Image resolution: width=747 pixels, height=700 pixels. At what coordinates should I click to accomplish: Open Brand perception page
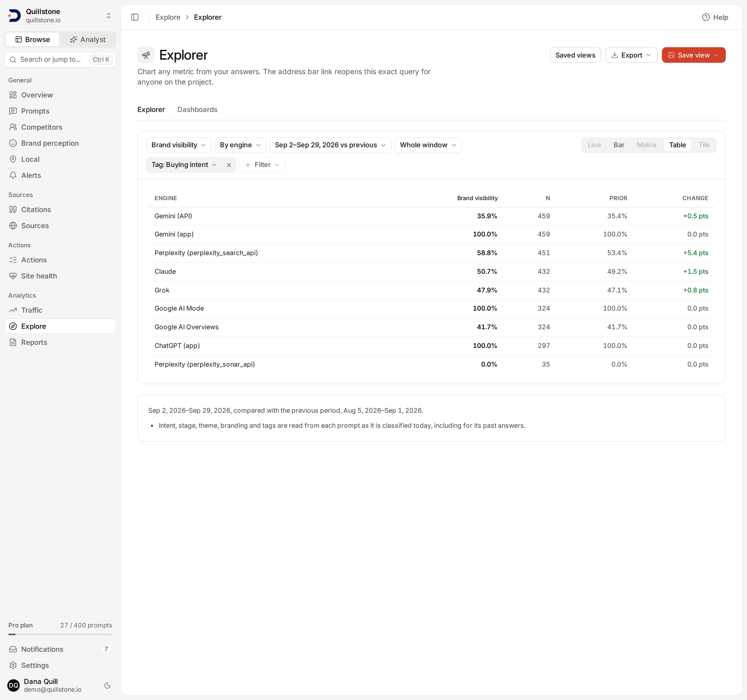[60, 143]
